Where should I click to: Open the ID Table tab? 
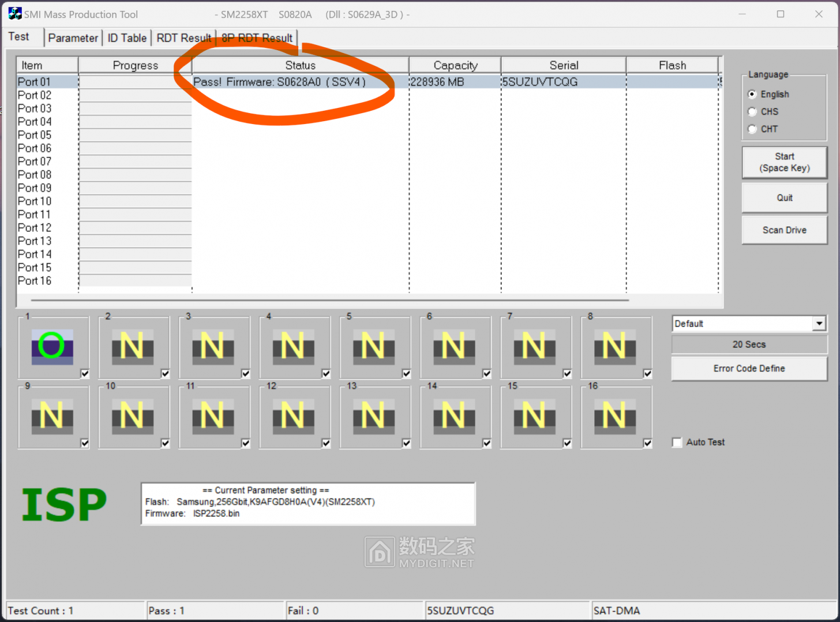point(127,38)
